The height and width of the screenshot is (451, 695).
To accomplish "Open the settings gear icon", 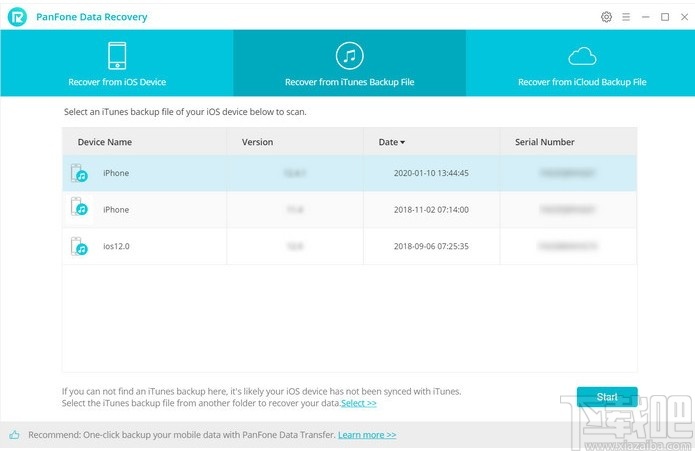I will point(606,17).
